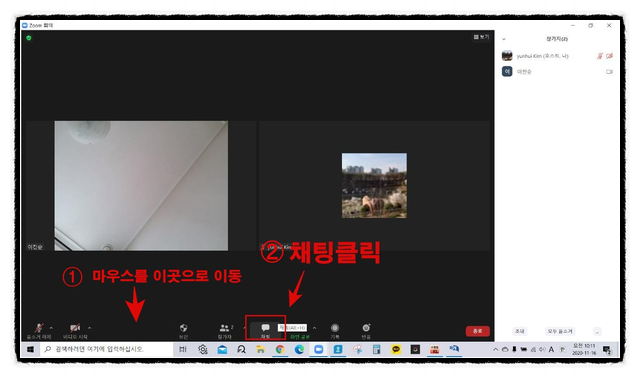
Task: Click volume speaker icon in system tray
Action: point(542,349)
